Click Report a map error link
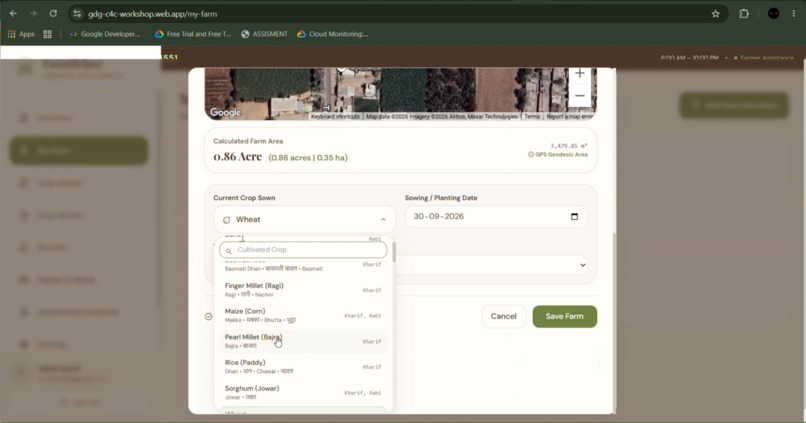806x423 pixels. pyautogui.click(x=570, y=117)
